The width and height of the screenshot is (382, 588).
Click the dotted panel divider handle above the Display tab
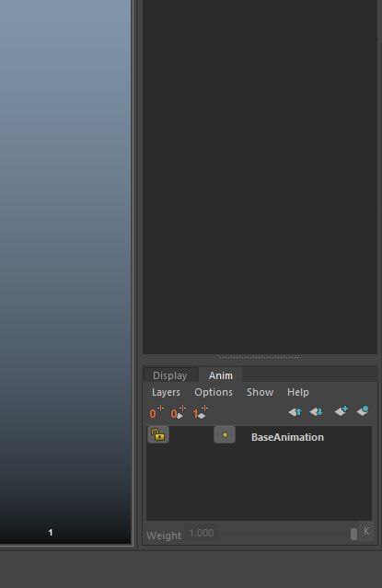pyautogui.click(x=259, y=357)
